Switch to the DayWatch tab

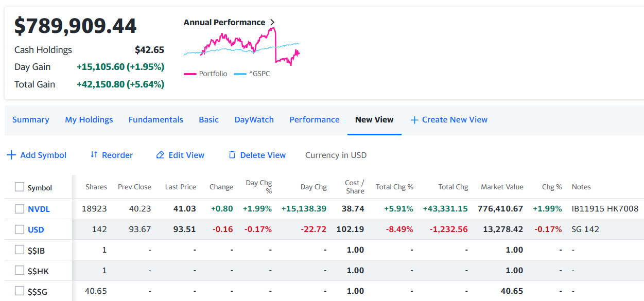tap(254, 120)
